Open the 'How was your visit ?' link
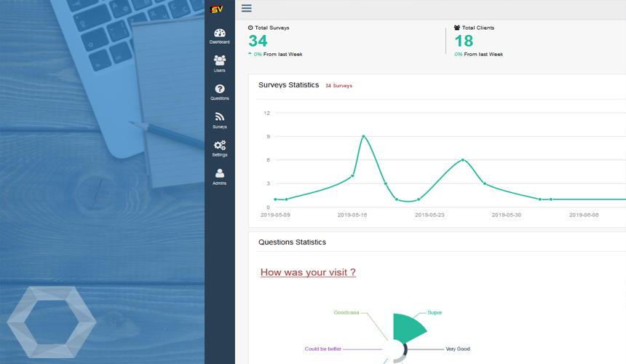Screen dimensions: 626x364 point(308,272)
